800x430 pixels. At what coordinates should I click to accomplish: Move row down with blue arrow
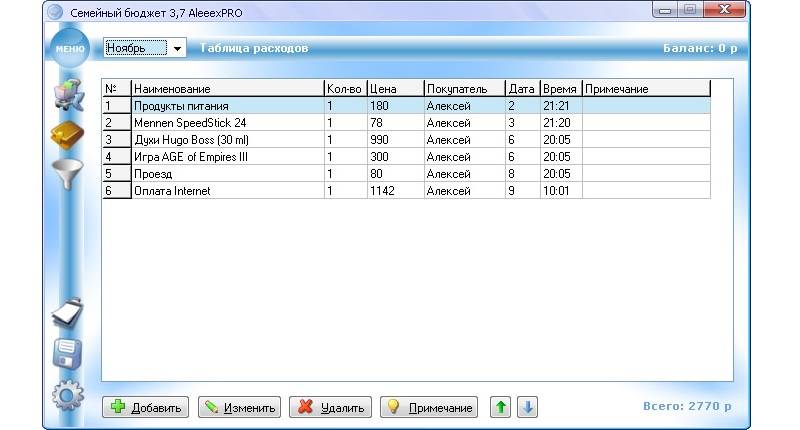coord(528,407)
